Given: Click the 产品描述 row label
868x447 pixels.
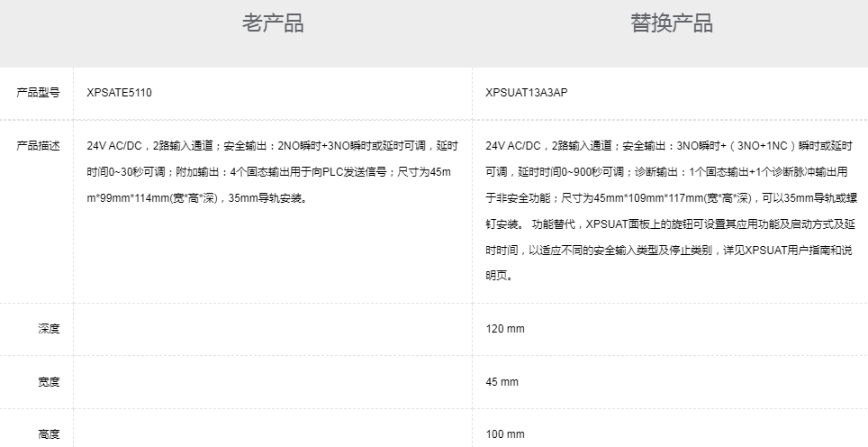Looking at the screenshot, I should tap(38, 146).
